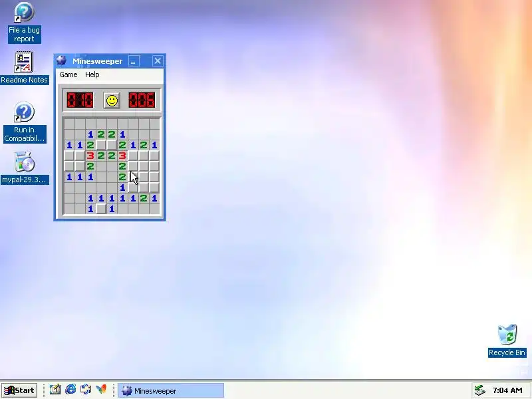The image size is (532, 399).
Task: Click the safely remove hardware tray icon
Action: pyautogui.click(x=479, y=390)
